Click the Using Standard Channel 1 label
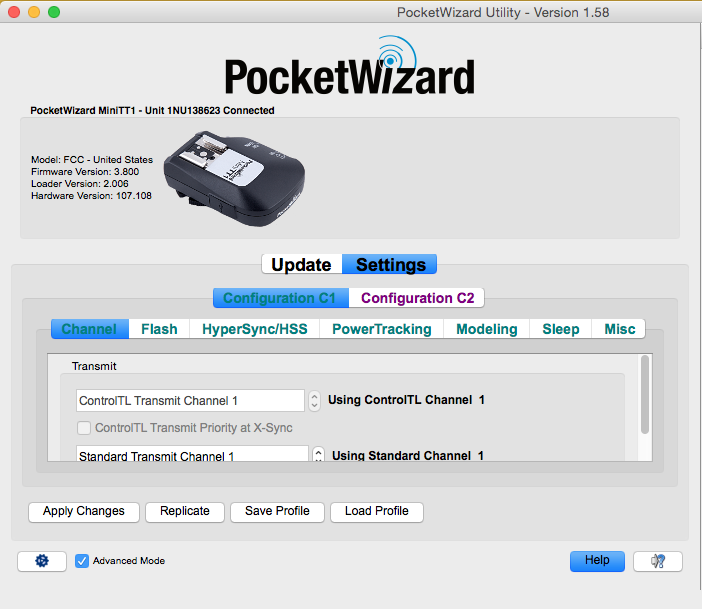Screen dimensions: 702x609 tap(408, 455)
